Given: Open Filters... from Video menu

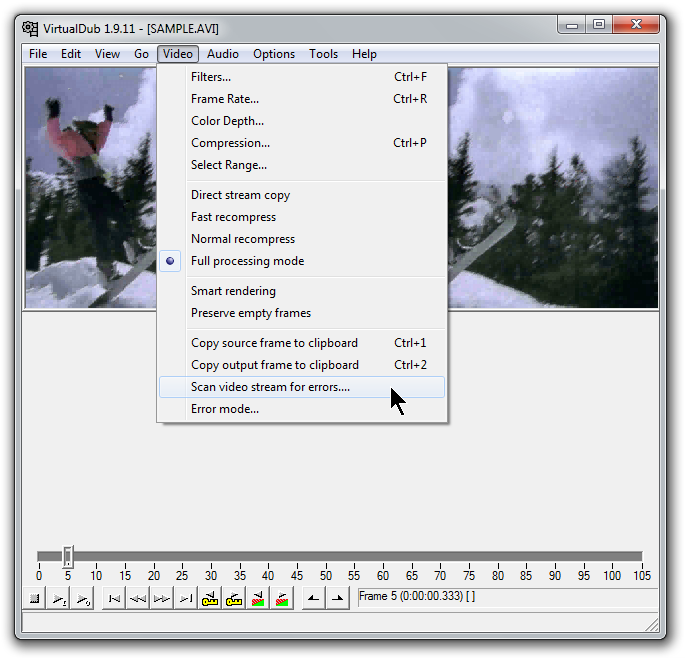Looking at the screenshot, I should (x=211, y=77).
